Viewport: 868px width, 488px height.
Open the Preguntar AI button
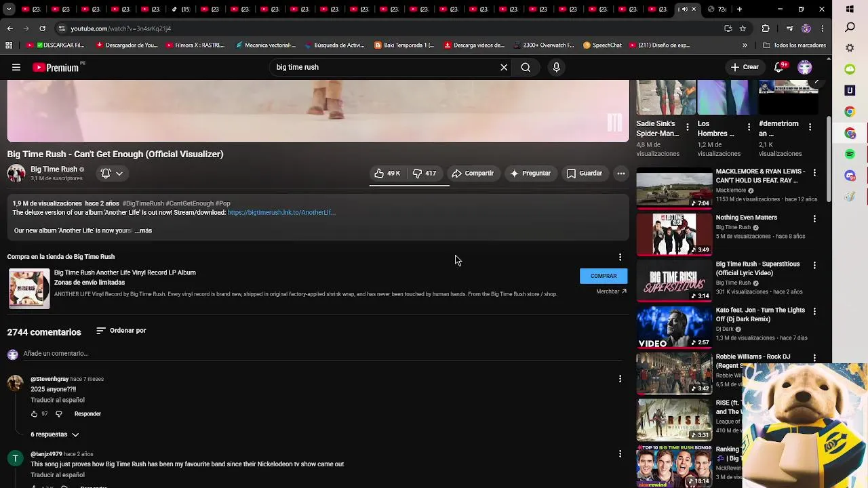pyautogui.click(x=530, y=174)
